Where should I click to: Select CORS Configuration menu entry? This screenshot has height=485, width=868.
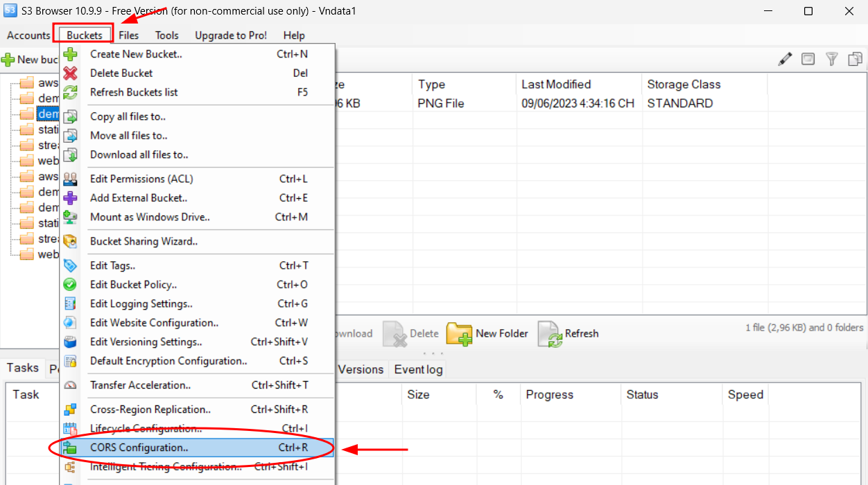pyautogui.click(x=139, y=448)
